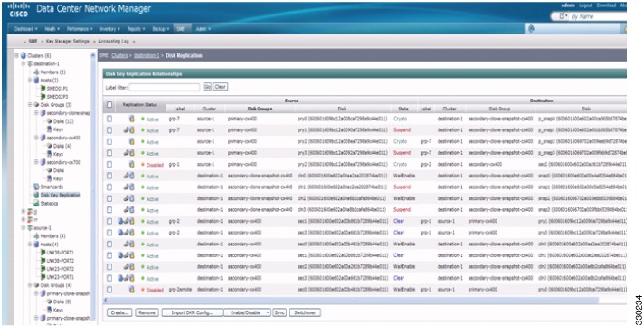Screen dimensions: 644x326
Task: Check the cln3 disk row checkbox
Action: pos(109,210)
